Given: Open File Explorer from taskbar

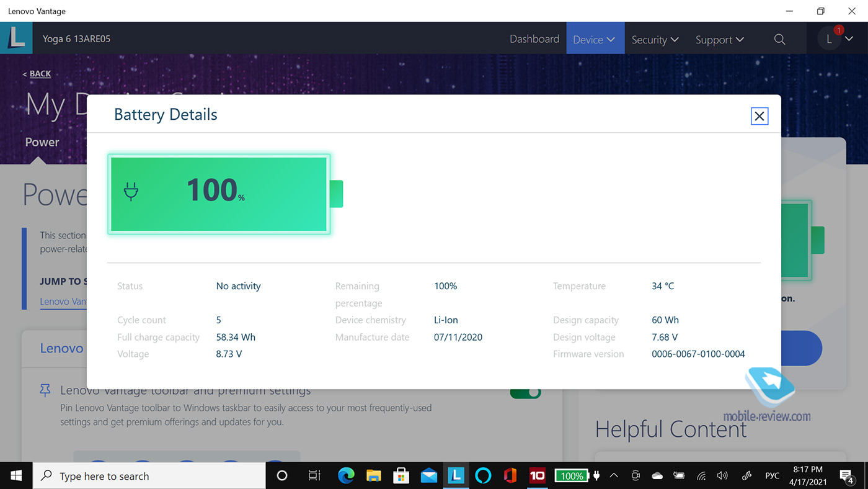Looking at the screenshot, I should coord(374,476).
